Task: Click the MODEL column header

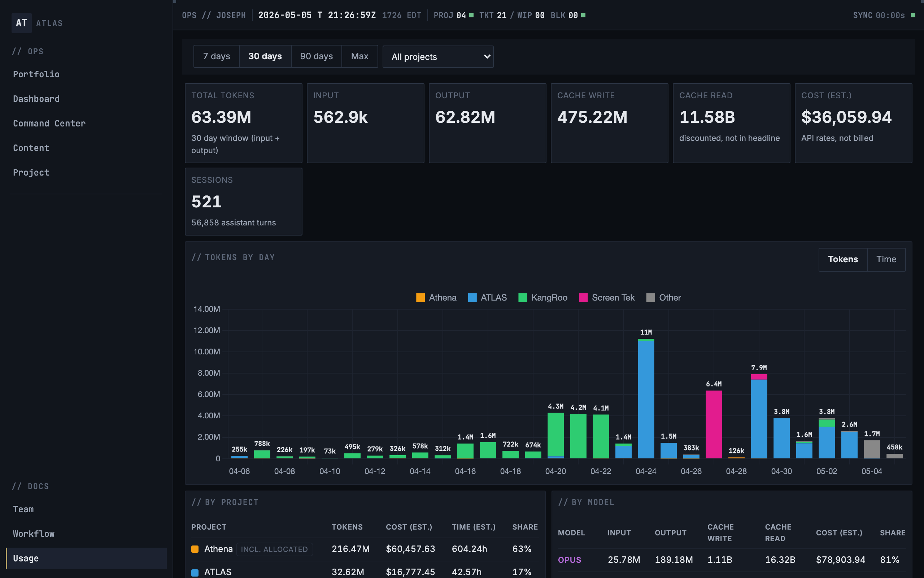Action: pos(571,532)
